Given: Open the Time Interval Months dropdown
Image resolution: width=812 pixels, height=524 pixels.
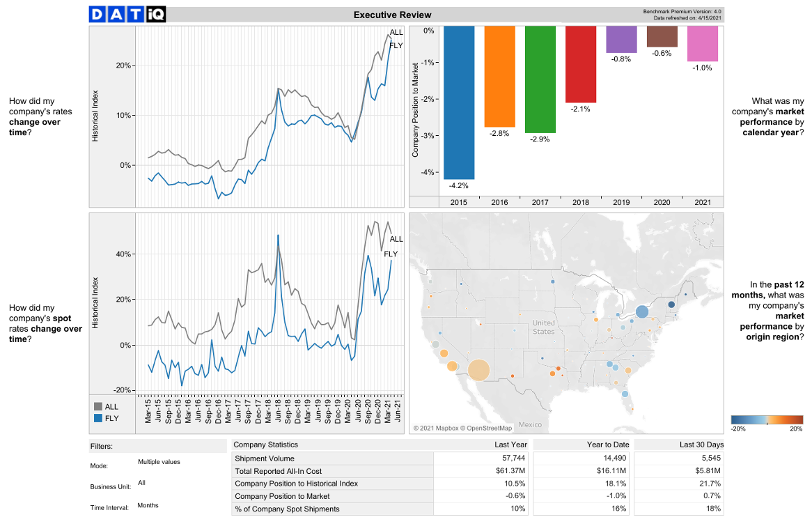Looking at the screenshot, I should (x=148, y=505).
